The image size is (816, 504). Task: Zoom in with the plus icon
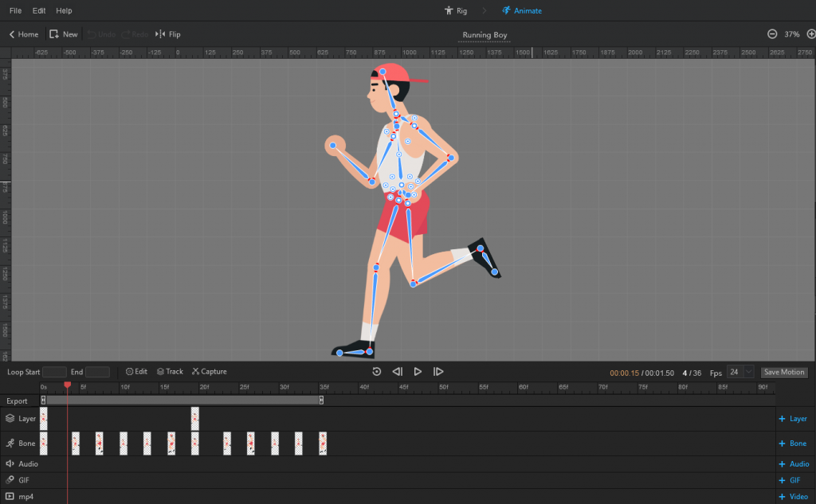[810, 34]
